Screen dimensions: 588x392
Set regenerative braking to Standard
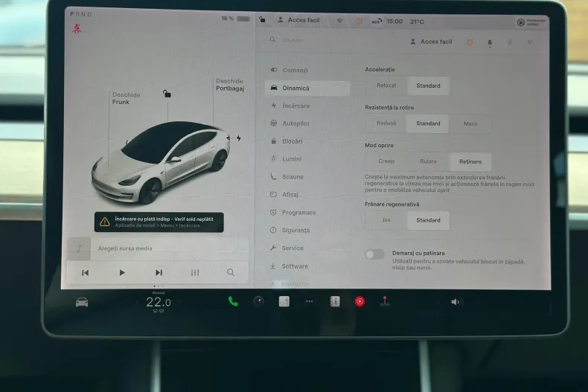click(x=428, y=220)
